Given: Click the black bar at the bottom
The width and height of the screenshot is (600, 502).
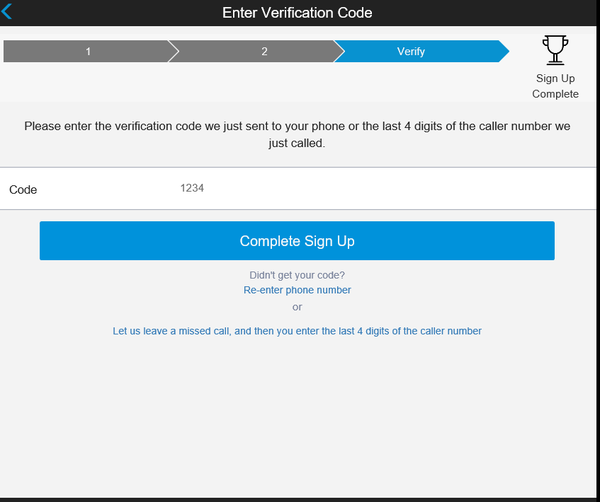Looking at the screenshot, I should pyautogui.click(x=300, y=498).
